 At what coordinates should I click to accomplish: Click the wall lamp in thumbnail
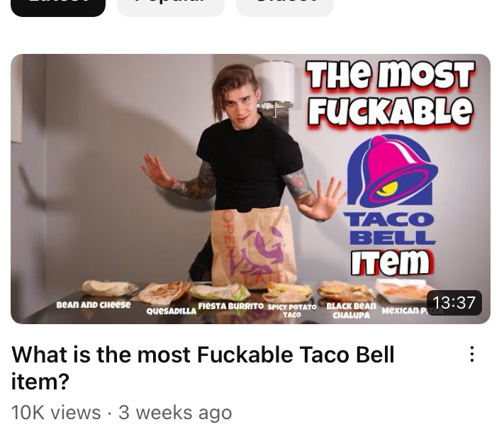(x=275, y=87)
